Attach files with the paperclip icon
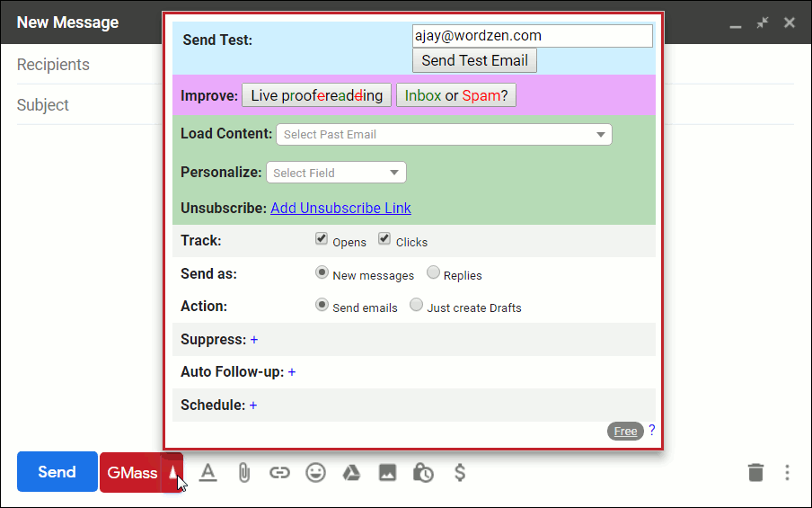The image size is (812, 508). click(x=243, y=472)
